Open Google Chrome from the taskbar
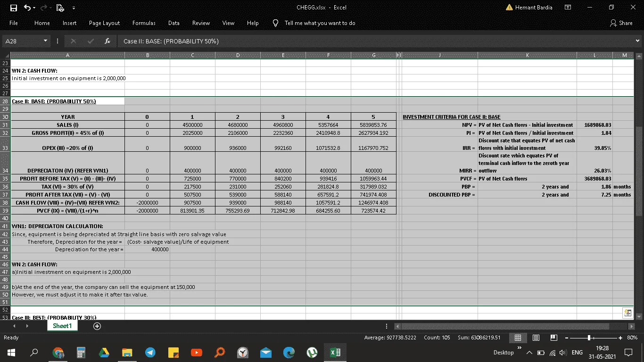Screen dimensions: 644x362 coord(58,352)
